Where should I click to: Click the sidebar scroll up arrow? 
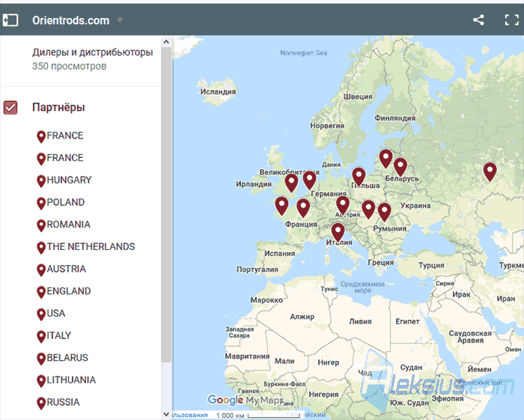pos(166,42)
